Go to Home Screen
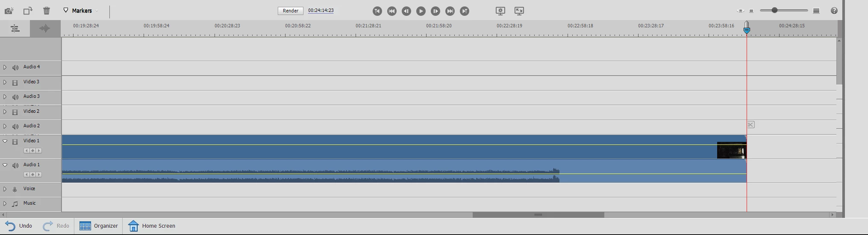Image resolution: width=868 pixels, height=235 pixels. [x=152, y=226]
